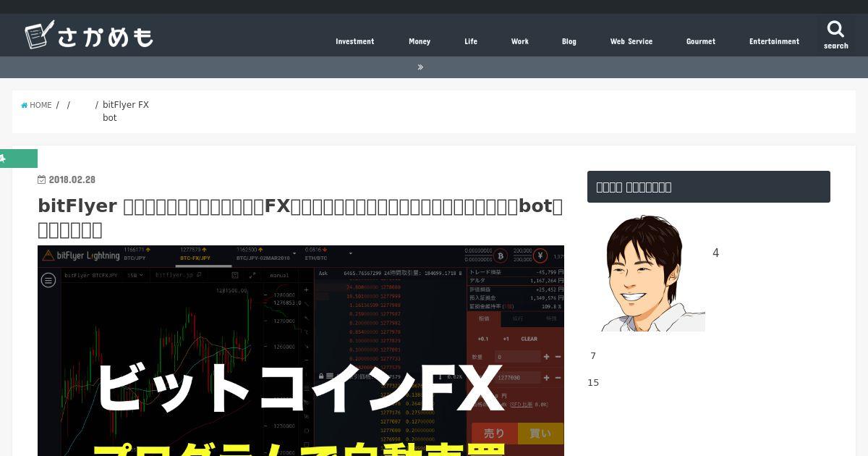Open the Blog menu item

pos(569,41)
